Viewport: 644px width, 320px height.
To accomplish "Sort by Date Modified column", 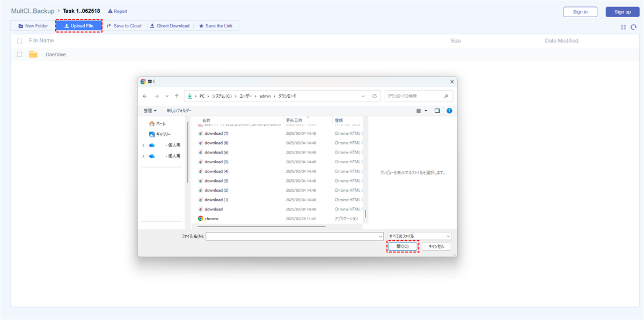I will point(561,41).
